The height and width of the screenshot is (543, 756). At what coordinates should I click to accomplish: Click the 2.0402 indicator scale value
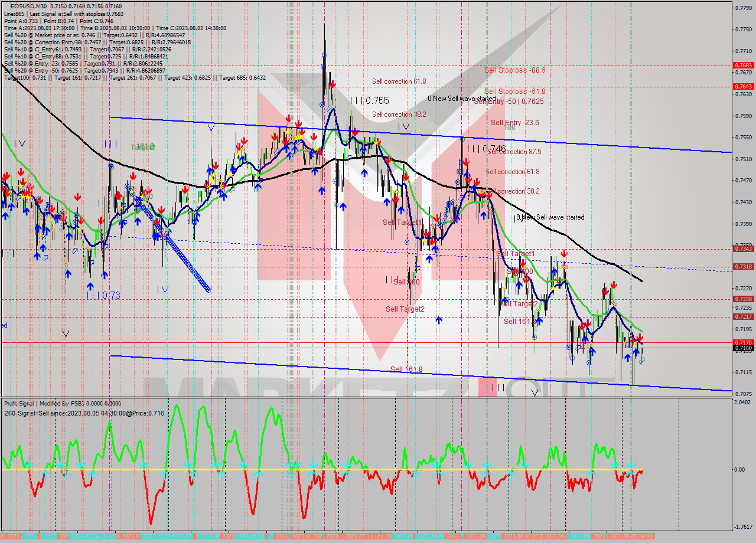pos(742,402)
